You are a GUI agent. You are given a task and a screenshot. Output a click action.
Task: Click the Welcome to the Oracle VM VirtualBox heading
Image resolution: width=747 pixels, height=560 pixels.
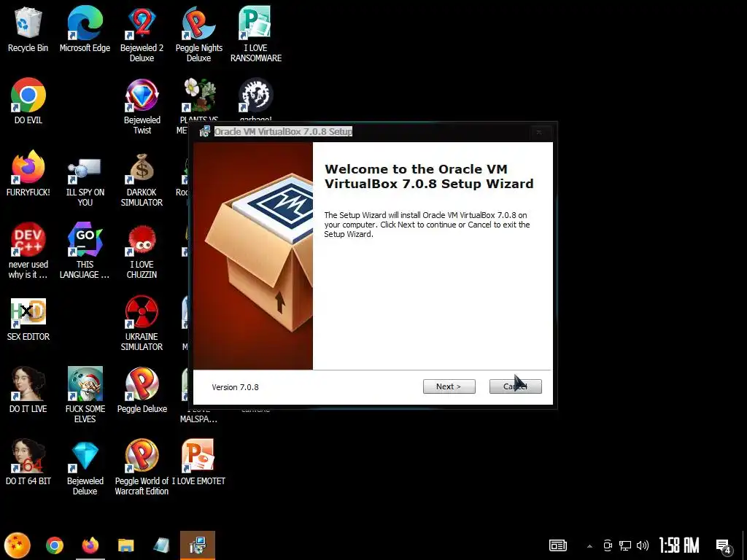(429, 176)
